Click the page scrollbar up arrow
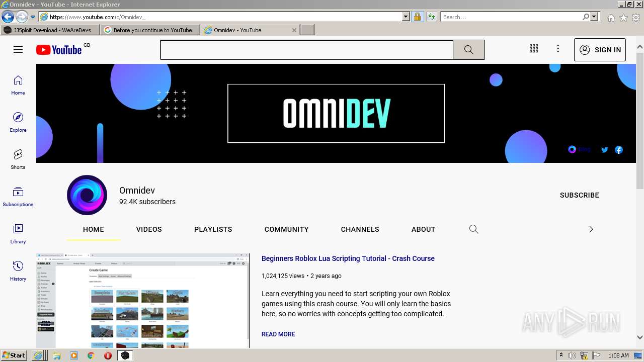The height and width of the screenshot is (362, 644). [x=640, y=47]
